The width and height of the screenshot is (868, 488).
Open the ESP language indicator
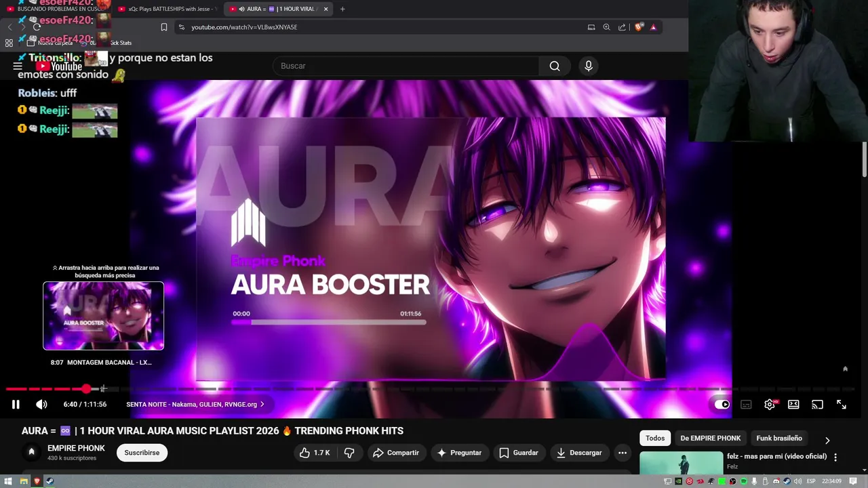click(x=811, y=481)
